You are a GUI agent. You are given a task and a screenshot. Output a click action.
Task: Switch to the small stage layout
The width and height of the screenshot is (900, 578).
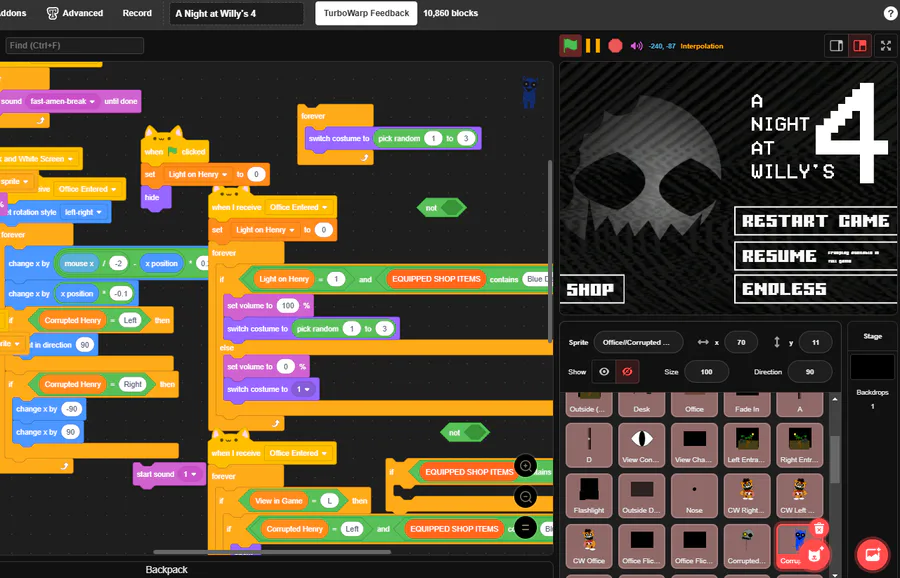point(836,46)
